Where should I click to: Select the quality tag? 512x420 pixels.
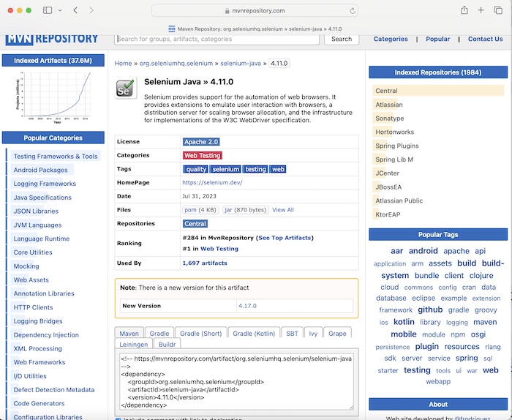coord(196,169)
